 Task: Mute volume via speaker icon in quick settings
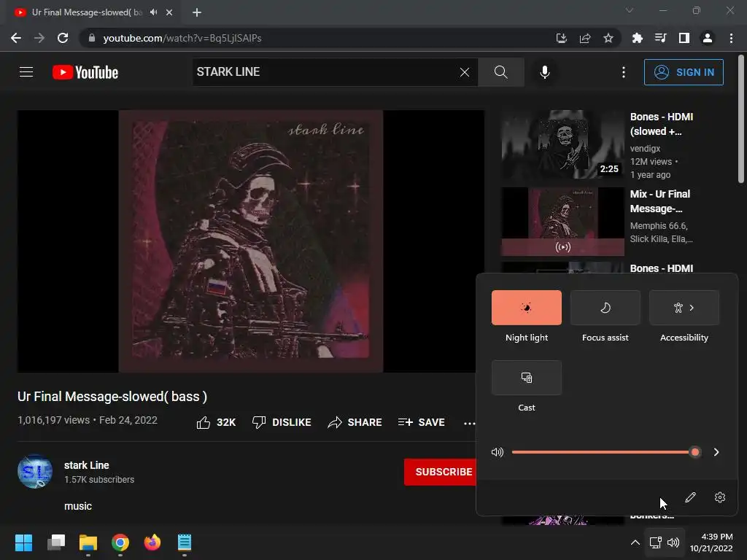498,452
